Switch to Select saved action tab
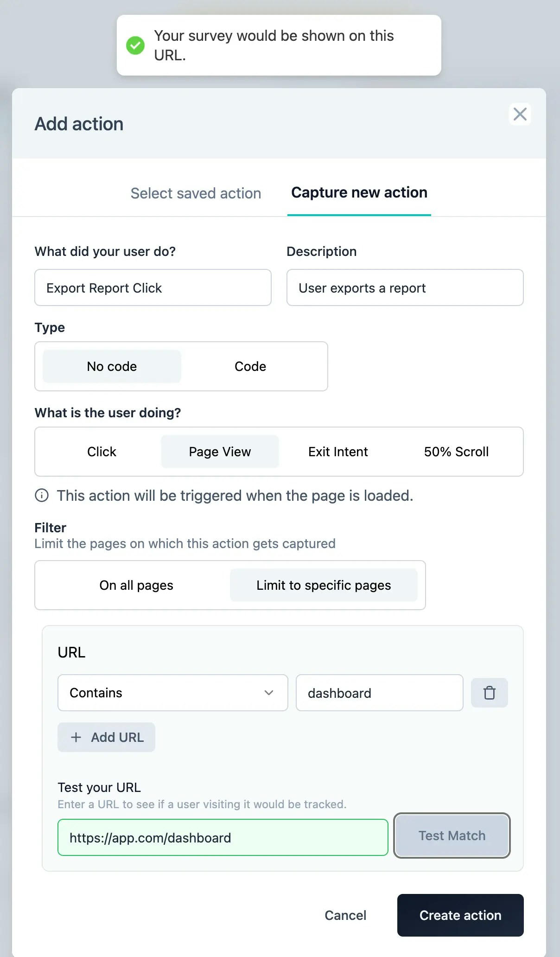The width and height of the screenshot is (560, 957). click(196, 193)
